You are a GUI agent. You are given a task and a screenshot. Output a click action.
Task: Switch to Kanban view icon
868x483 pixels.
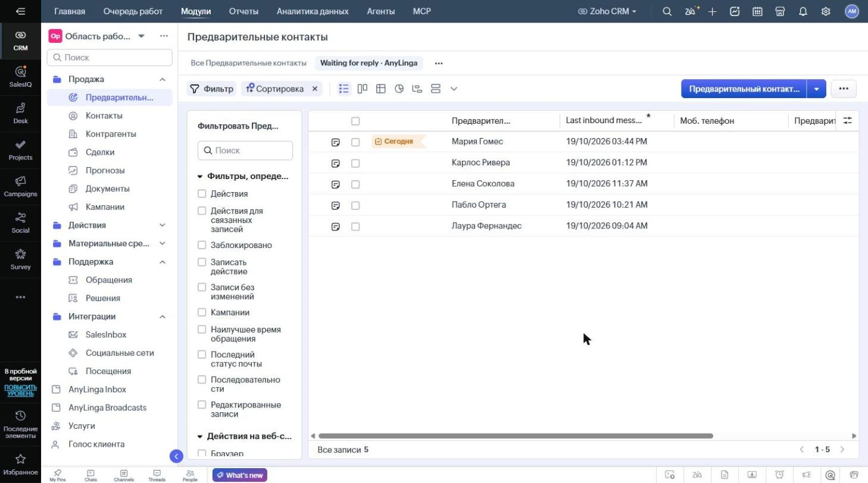pos(362,89)
